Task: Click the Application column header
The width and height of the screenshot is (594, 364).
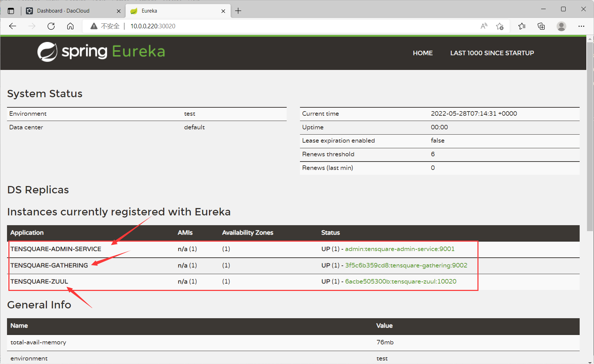Action: 27,233
